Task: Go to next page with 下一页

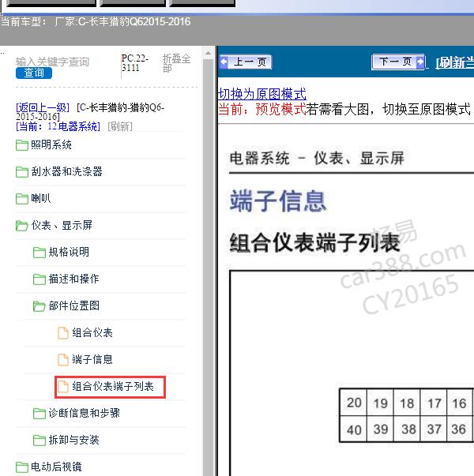Action: click(398, 62)
